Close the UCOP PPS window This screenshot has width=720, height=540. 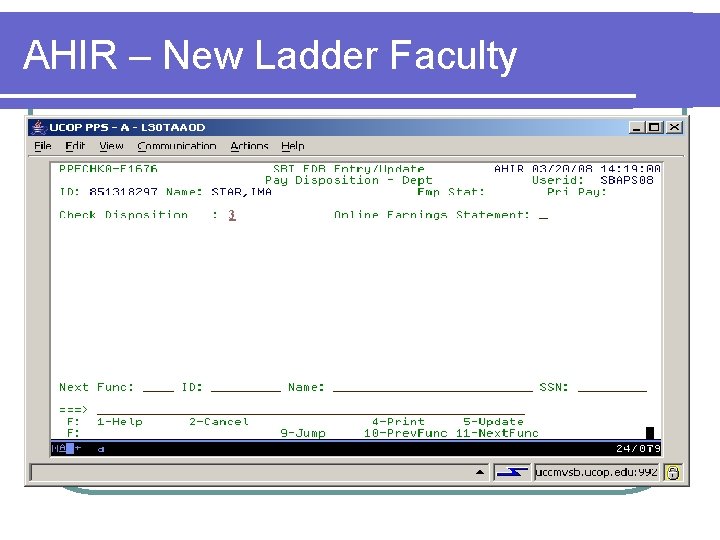point(674,127)
